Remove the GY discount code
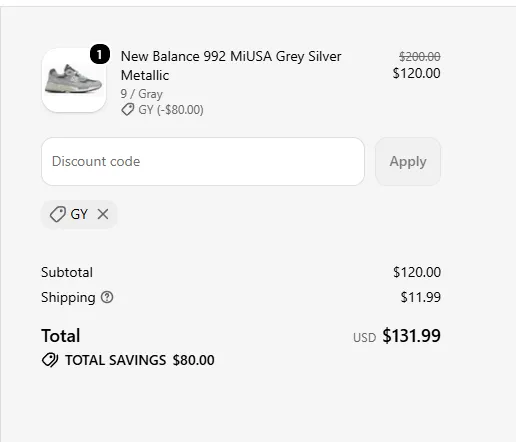Screen dimensions: 516x442 (103, 214)
